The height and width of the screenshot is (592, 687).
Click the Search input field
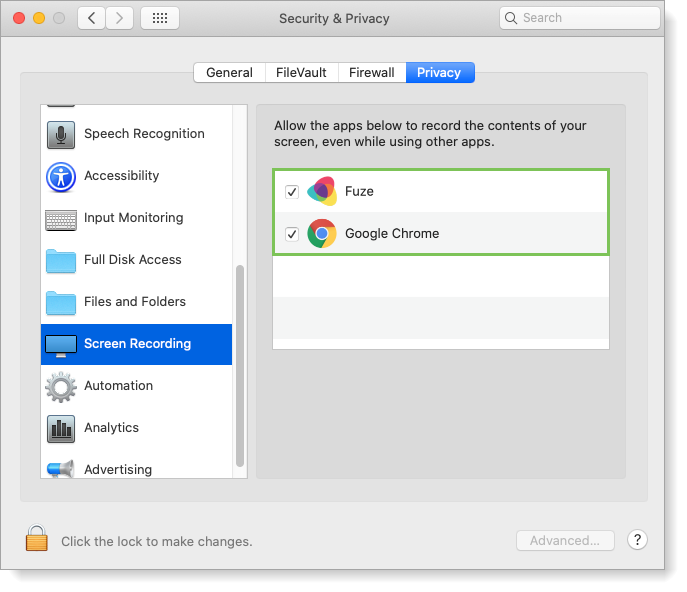pyautogui.click(x=580, y=18)
